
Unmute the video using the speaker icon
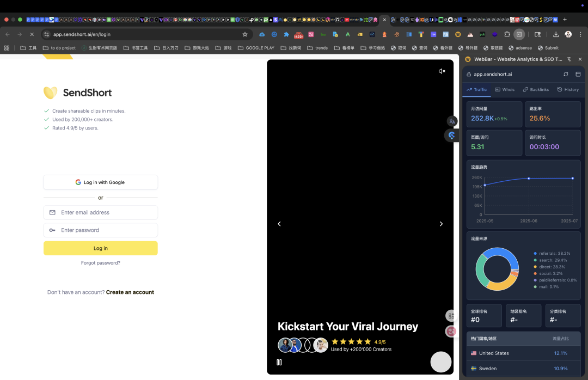[442, 71]
